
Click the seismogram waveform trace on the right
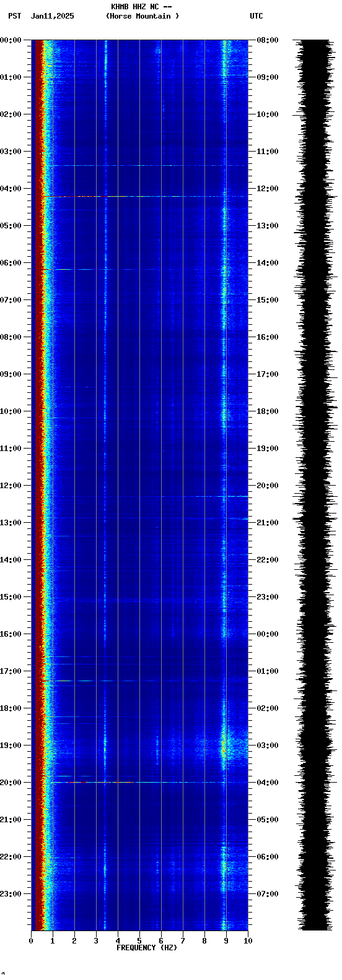tap(316, 485)
